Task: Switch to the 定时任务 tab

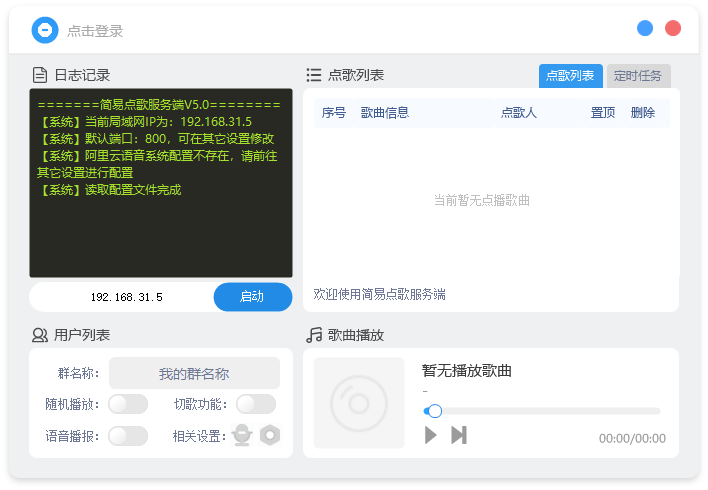Action: pos(638,75)
